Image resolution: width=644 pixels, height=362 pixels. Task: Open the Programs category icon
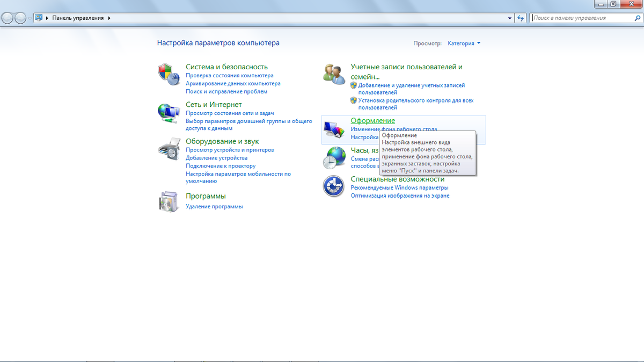(x=169, y=201)
